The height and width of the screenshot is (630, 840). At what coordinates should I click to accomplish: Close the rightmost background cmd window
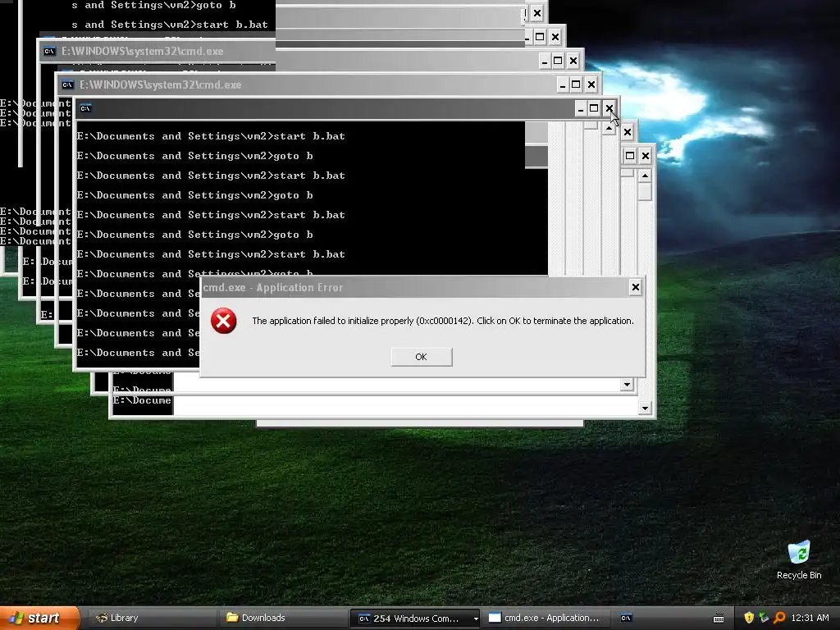tap(645, 156)
